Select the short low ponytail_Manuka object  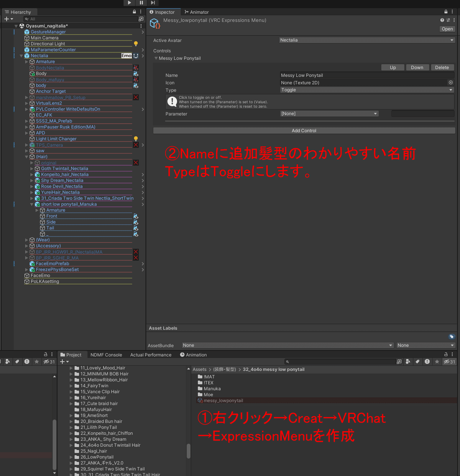(x=69, y=204)
